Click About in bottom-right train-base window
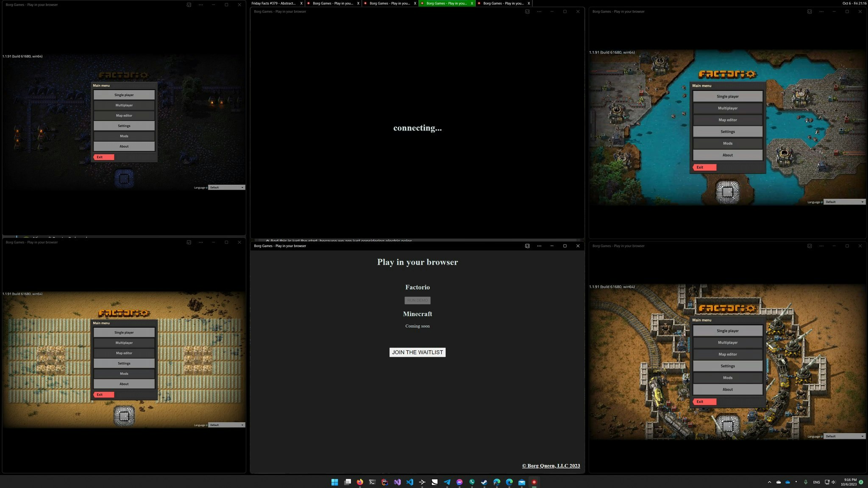 tap(728, 389)
